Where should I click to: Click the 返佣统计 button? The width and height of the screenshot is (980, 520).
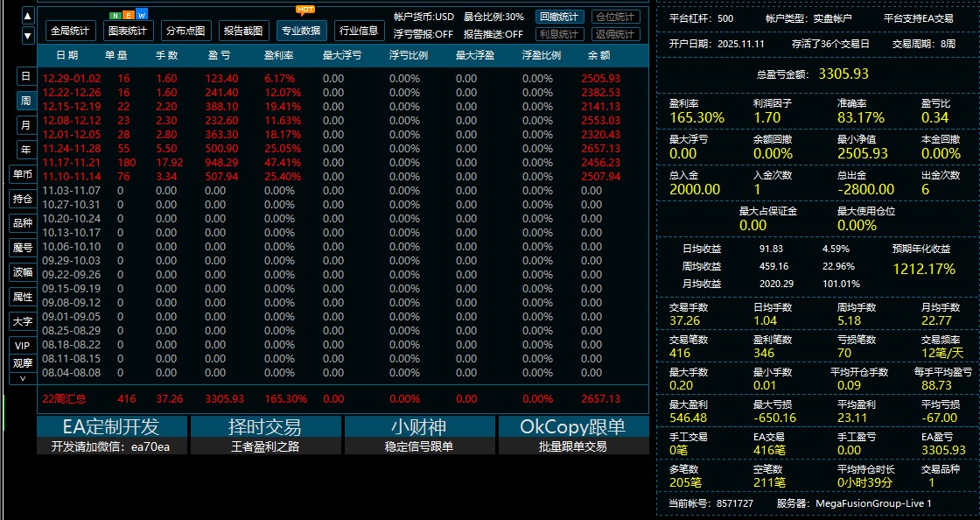coord(615,34)
